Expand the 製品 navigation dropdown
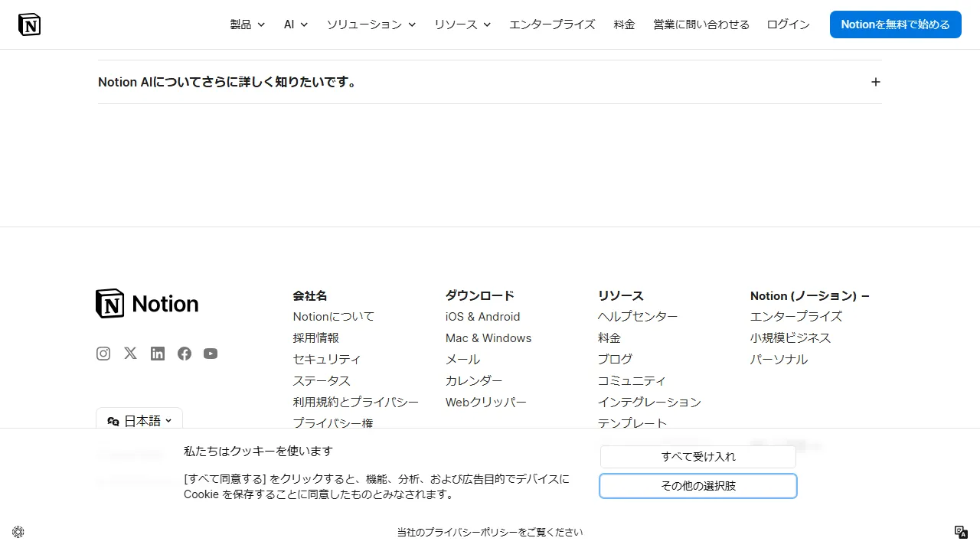 pos(247,24)
